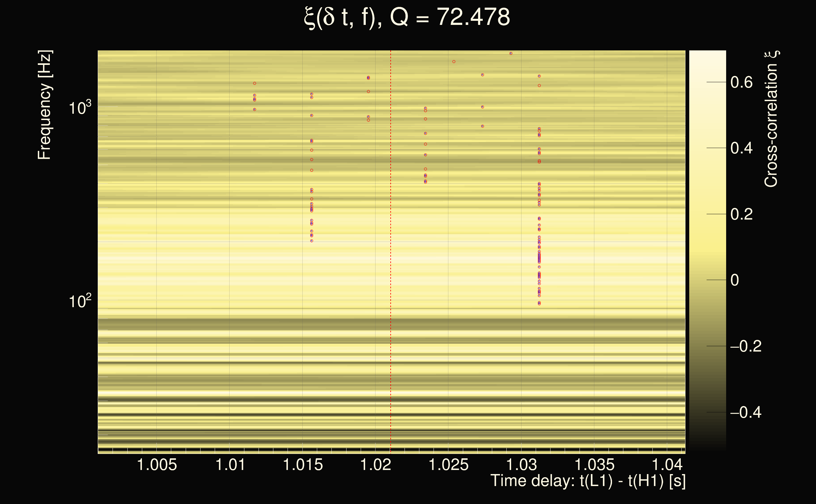
Task: Click the highest marker in the 1.0115 s column
Action: click(254, 83)
